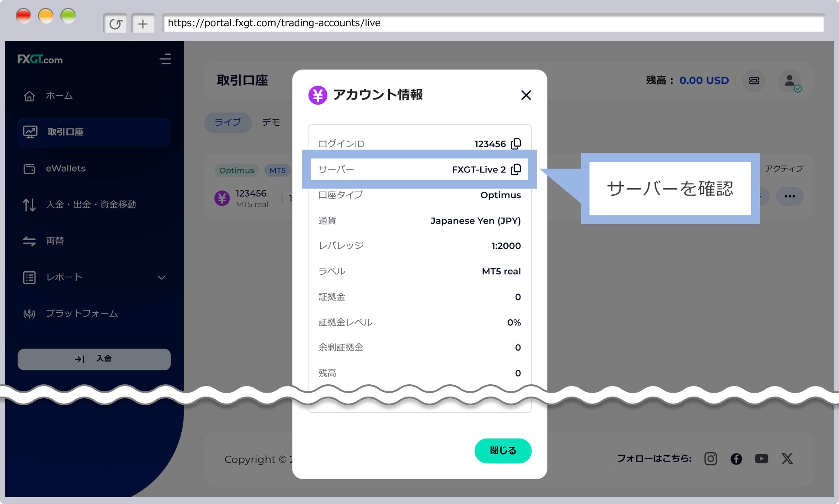This screenshot has height=504, width=839.
Task: Click the 入金・出金 up-down arrows icon
Action: tap(29, 205)
